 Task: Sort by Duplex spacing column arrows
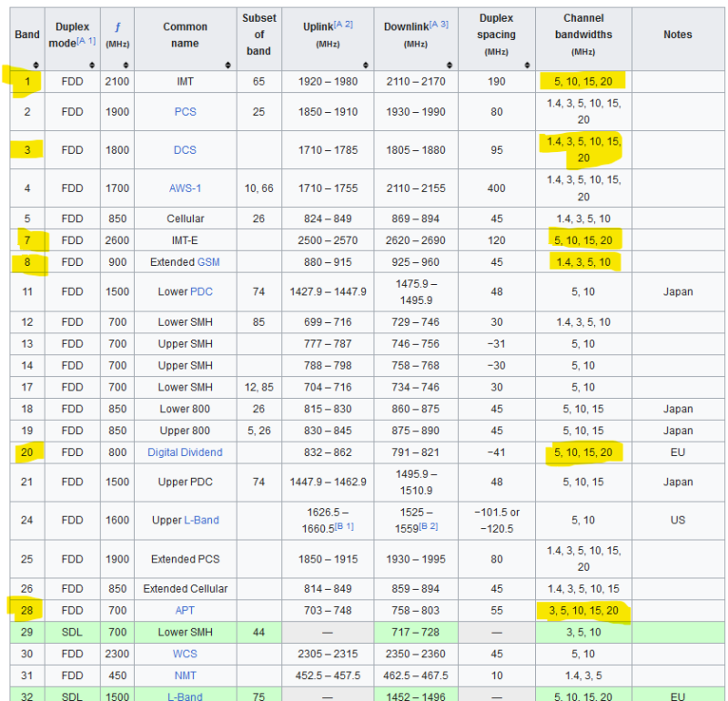coord(527,65)
